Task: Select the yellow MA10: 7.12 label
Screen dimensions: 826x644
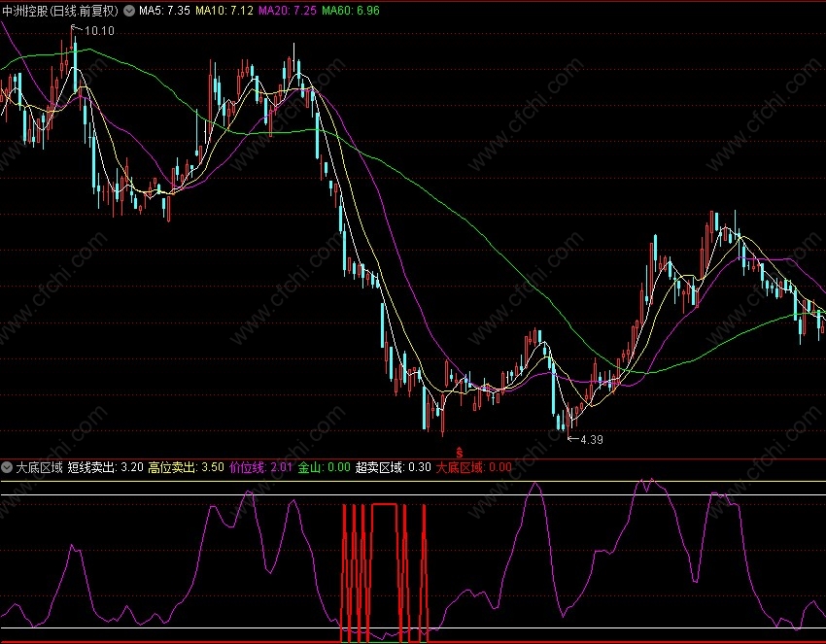Action: point(224,11)
